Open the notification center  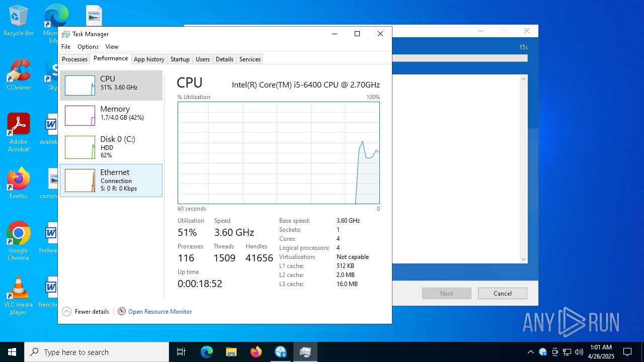(x=627, y=352)
